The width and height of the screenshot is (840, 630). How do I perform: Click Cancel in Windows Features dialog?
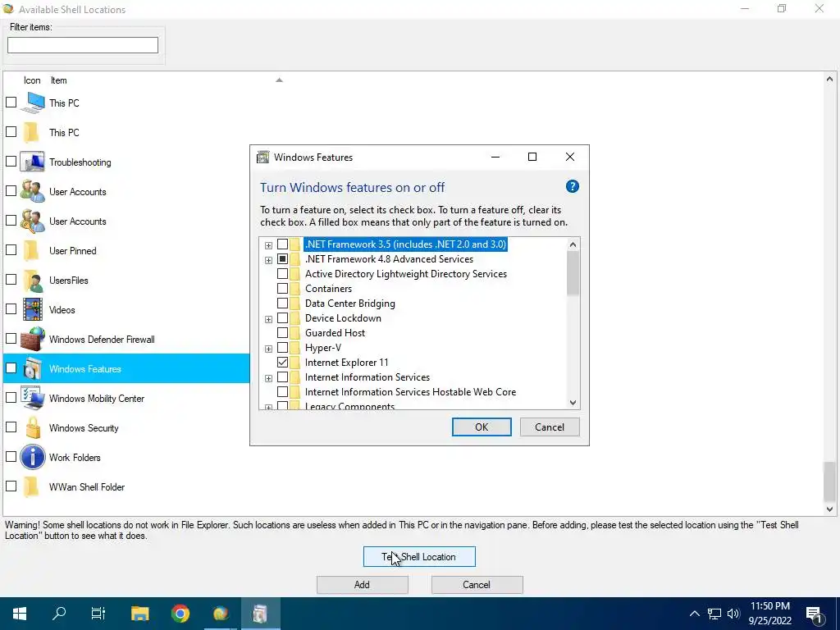point(549,427)
